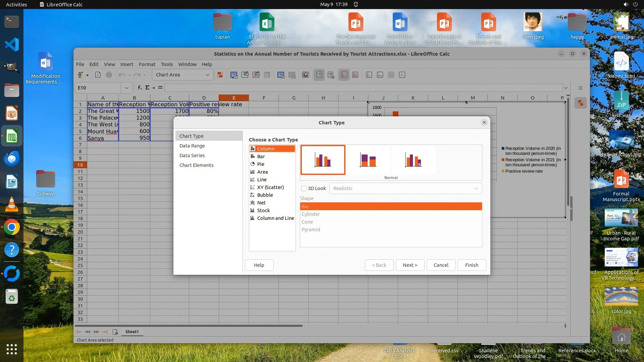Open the Name Box dropdown arrow
The image size is (644, 362).
pos(126,88)
